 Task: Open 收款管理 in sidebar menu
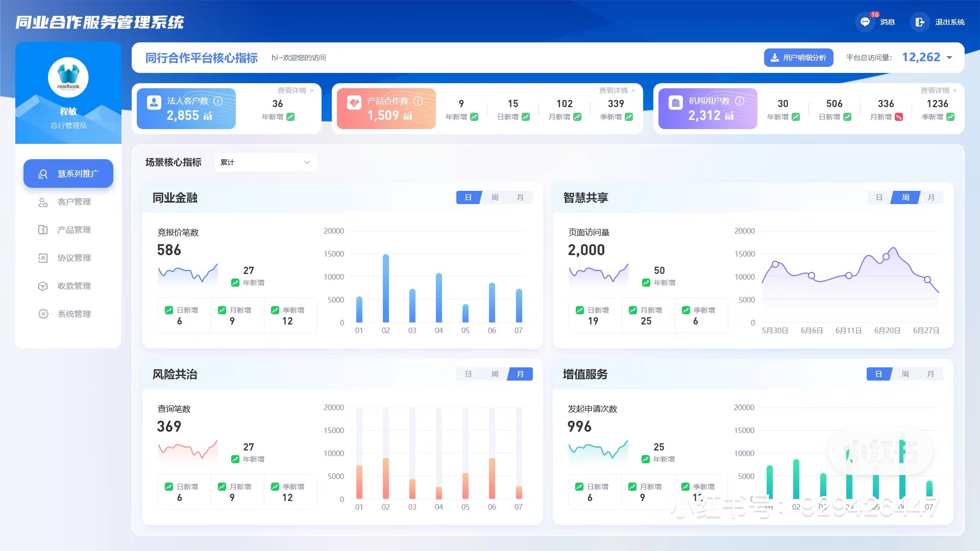(74, 286)
